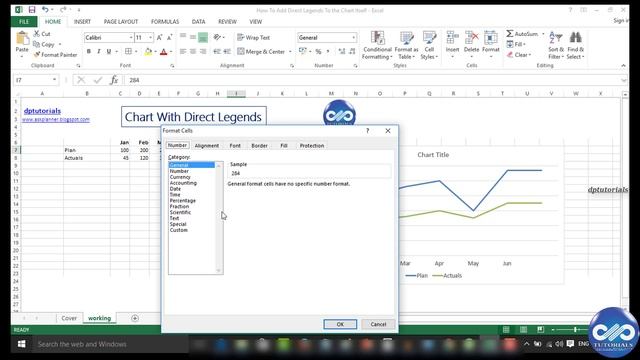
Task: Toggle Underline formatting
Action: click(109, 51)
